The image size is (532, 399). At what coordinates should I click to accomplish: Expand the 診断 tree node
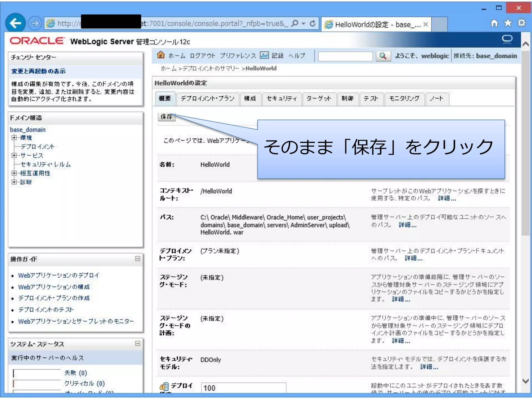pos(14,182)
